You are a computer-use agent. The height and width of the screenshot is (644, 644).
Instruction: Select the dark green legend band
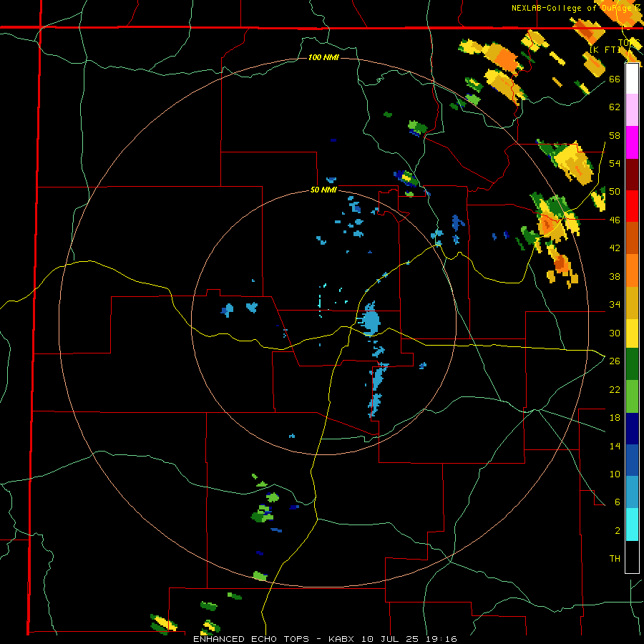click(x=632, y=364)
